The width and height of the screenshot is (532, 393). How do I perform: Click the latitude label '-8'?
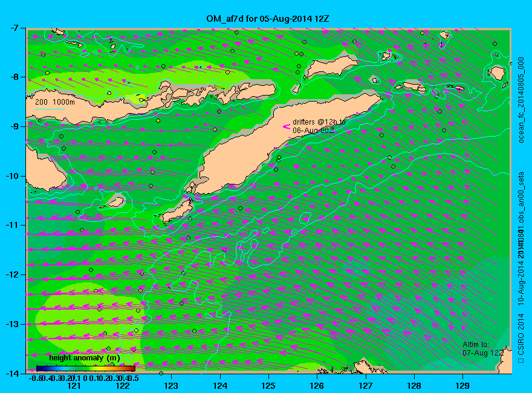[13, 77]
